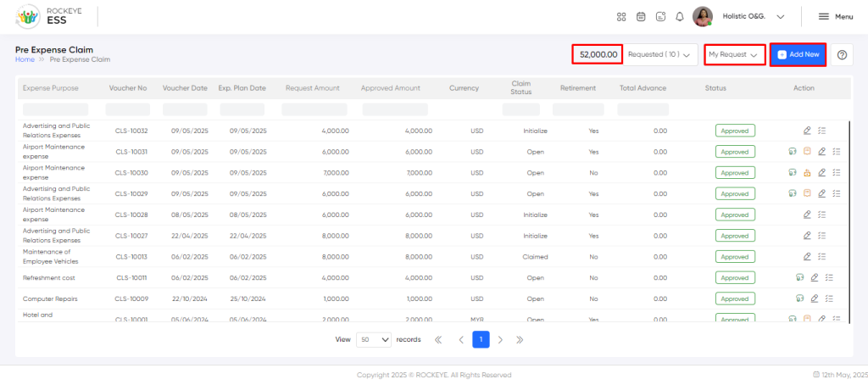Click the user profile avatar picture
The image size is (868, 385).
pos(703,16)
